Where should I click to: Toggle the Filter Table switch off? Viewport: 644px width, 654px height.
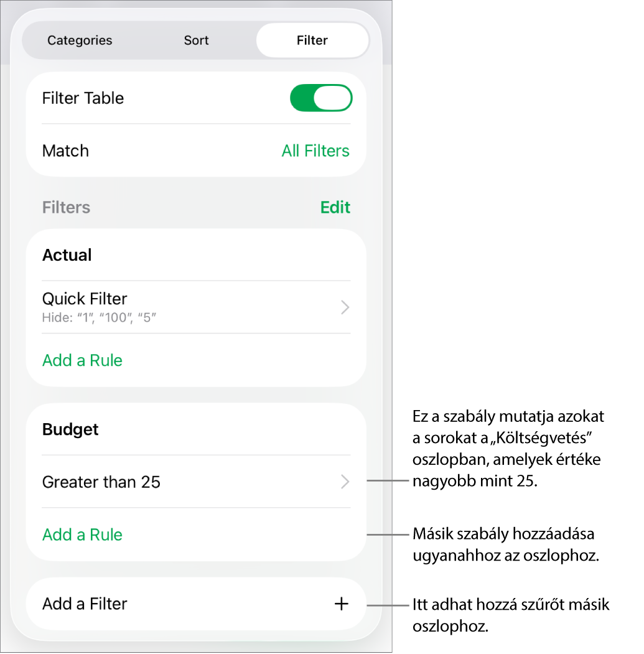click(321, 98)
